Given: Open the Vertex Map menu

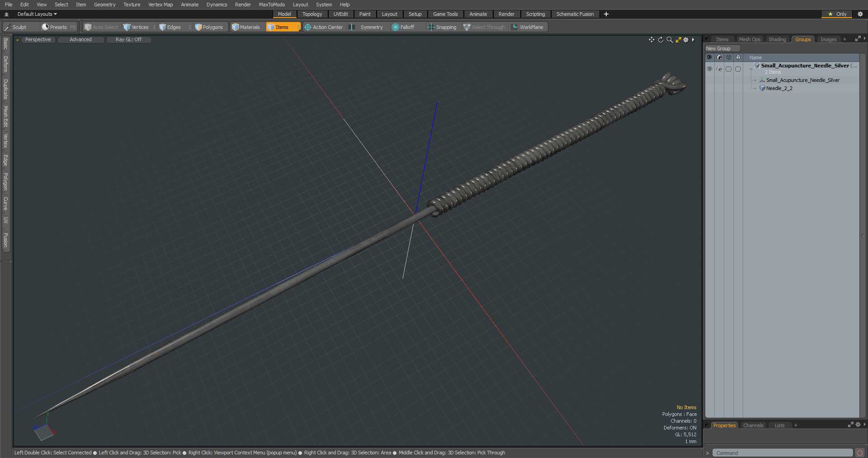Looking at the screenshot, I should coord(160,5).
